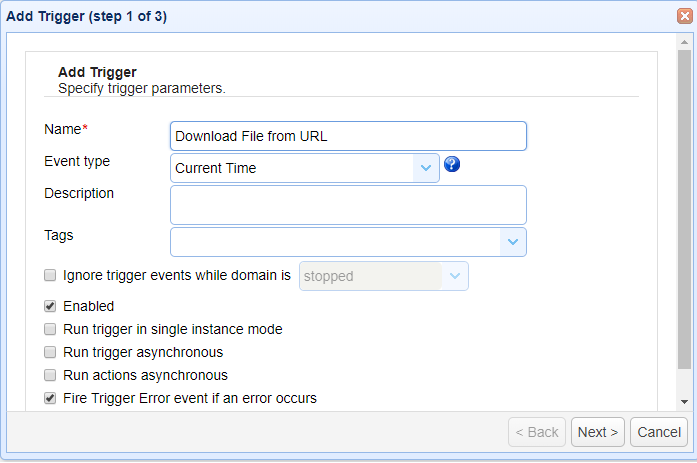Click the Current Time event type field
The height and width of the screenshot is (463, 697).
pos(292,168)
